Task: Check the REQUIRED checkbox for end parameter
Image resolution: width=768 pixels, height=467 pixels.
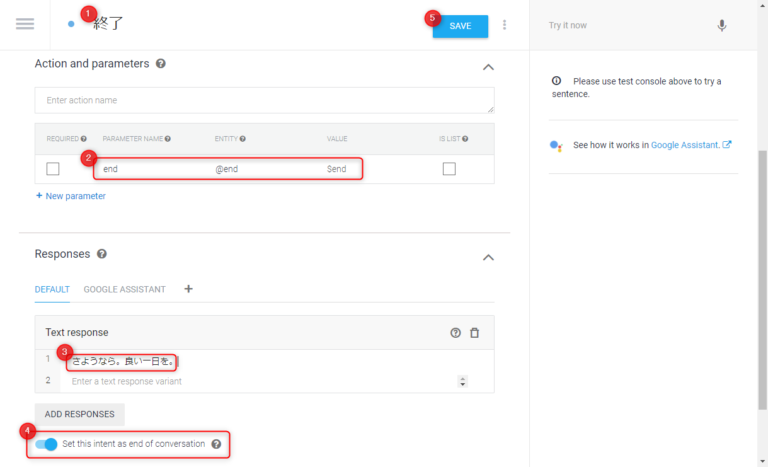Action: tap(53, 169)
